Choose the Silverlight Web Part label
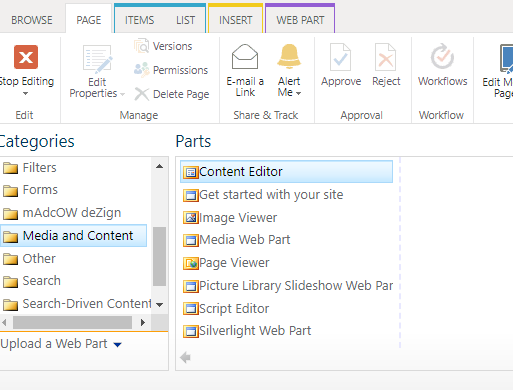Image resolution: width=513 pixels, height=390 pixels. pyautogui.click(x=255, y=331)
